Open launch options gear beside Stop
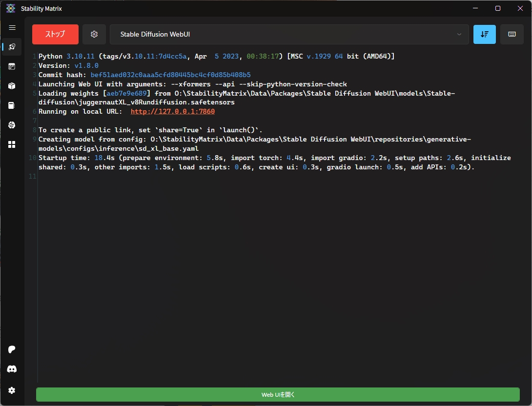The width and height of the screenshot is (532, 406). pos(94,34)
